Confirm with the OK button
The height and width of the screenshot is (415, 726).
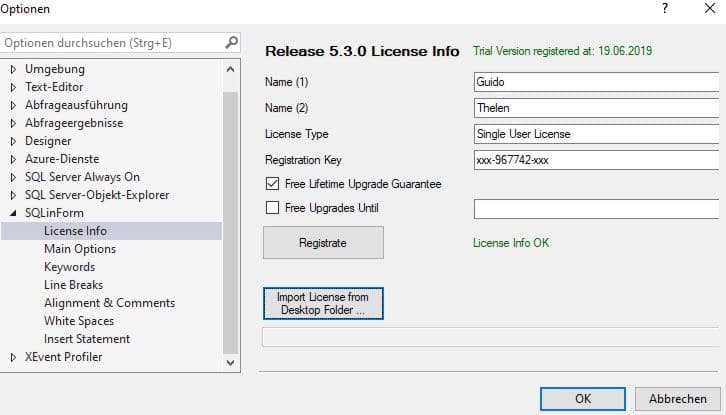(582, 399)
